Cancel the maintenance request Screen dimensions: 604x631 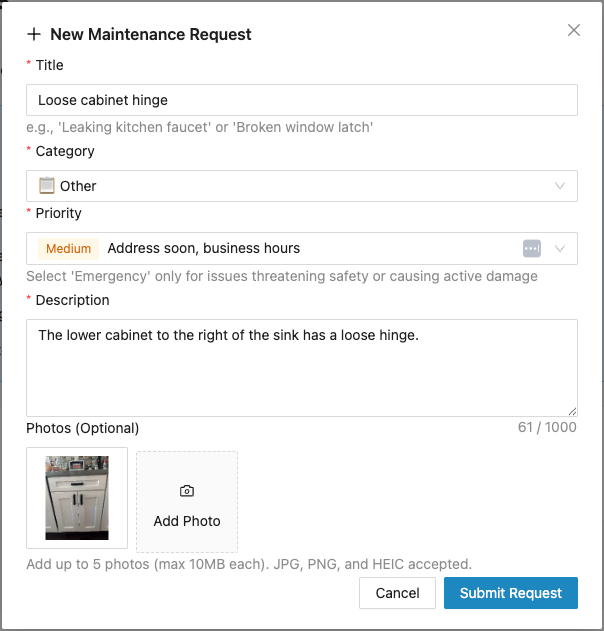[397, 593]
